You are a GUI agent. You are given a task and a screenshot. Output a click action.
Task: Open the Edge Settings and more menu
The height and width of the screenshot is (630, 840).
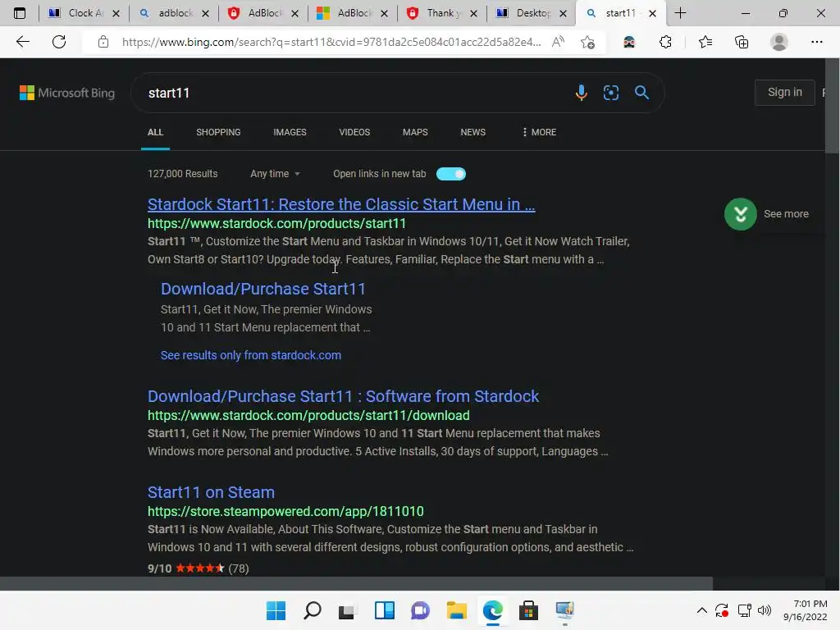coord(816,42)
